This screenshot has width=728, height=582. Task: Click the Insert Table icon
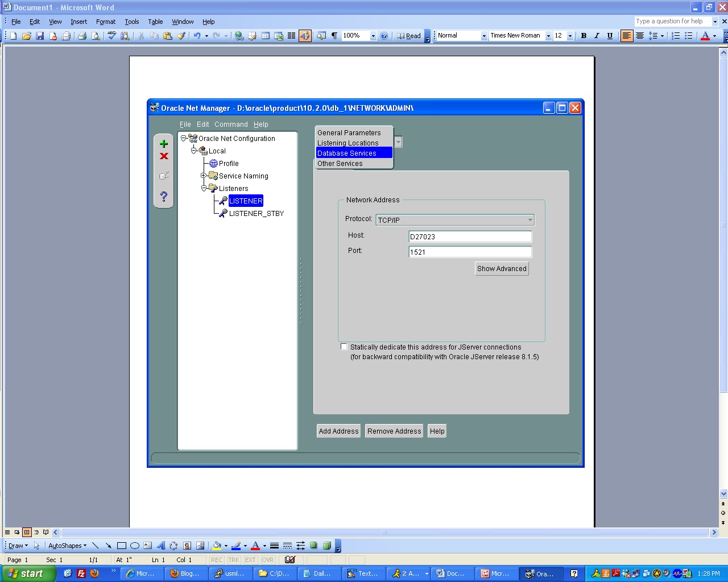click(266, 36)
